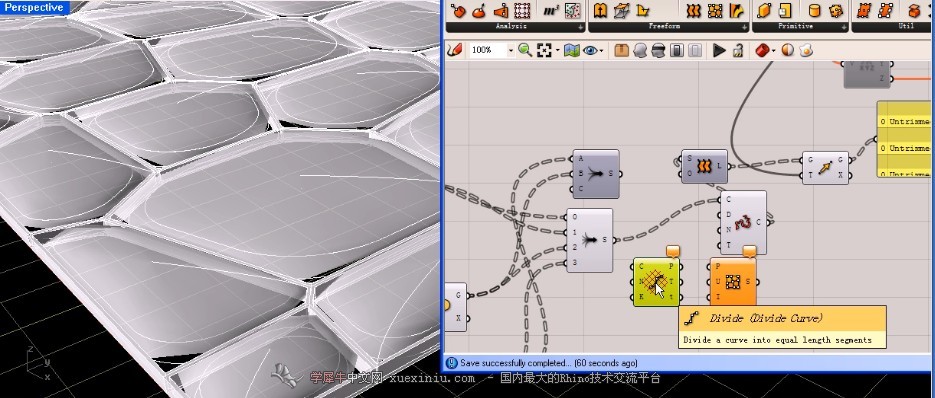Click the wireframe box Freeform icon
This screenshot has height=398, width=935.
pyautogui.click(x=621, y=10)
